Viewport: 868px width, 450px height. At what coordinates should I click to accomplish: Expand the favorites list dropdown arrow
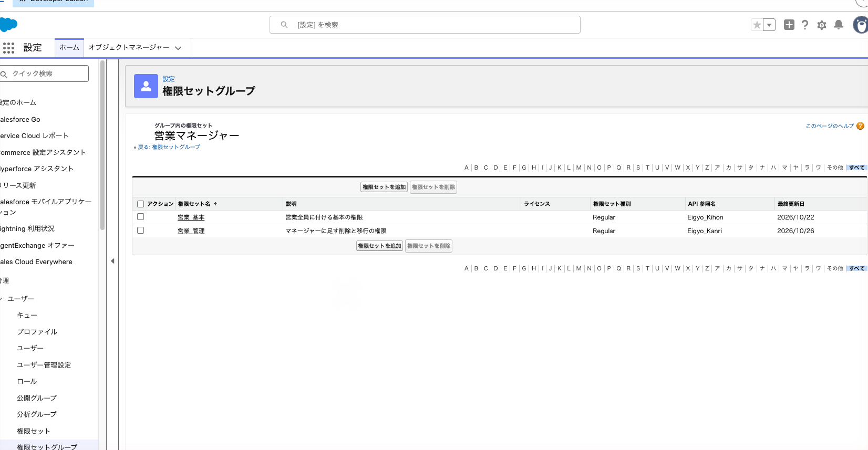(769, 25)
